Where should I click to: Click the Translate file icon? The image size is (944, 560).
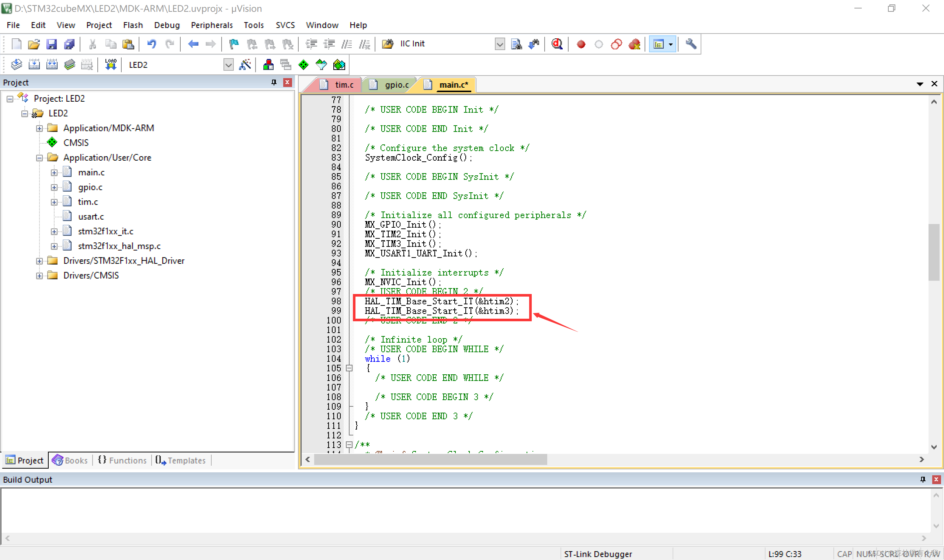16,65
